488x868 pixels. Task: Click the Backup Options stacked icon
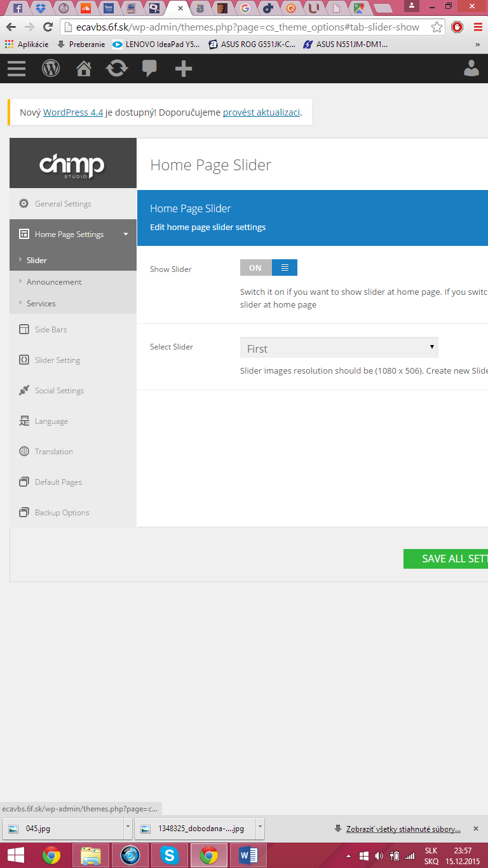24,512
